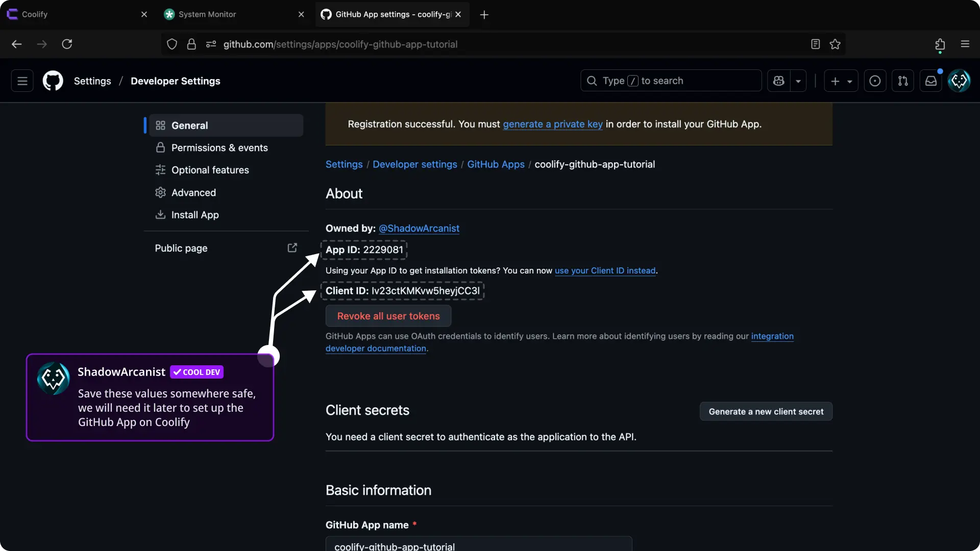Click the ShadowArcanist profile avatar

(959, 81)
